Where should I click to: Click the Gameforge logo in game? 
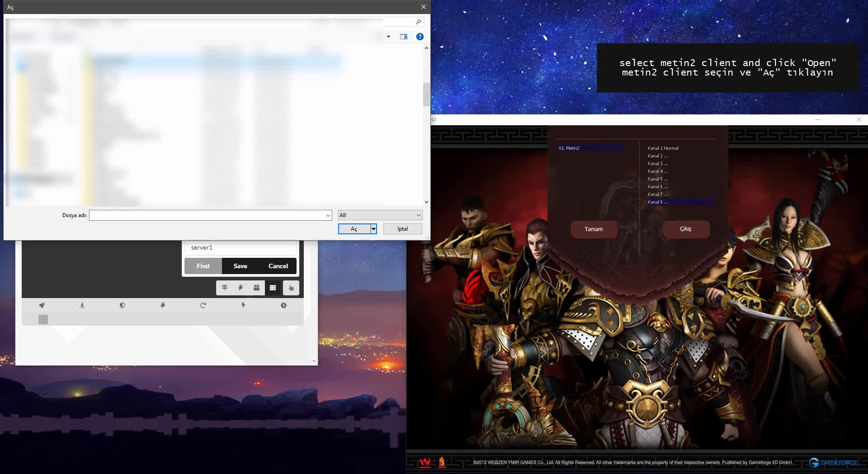pos(833,462)
